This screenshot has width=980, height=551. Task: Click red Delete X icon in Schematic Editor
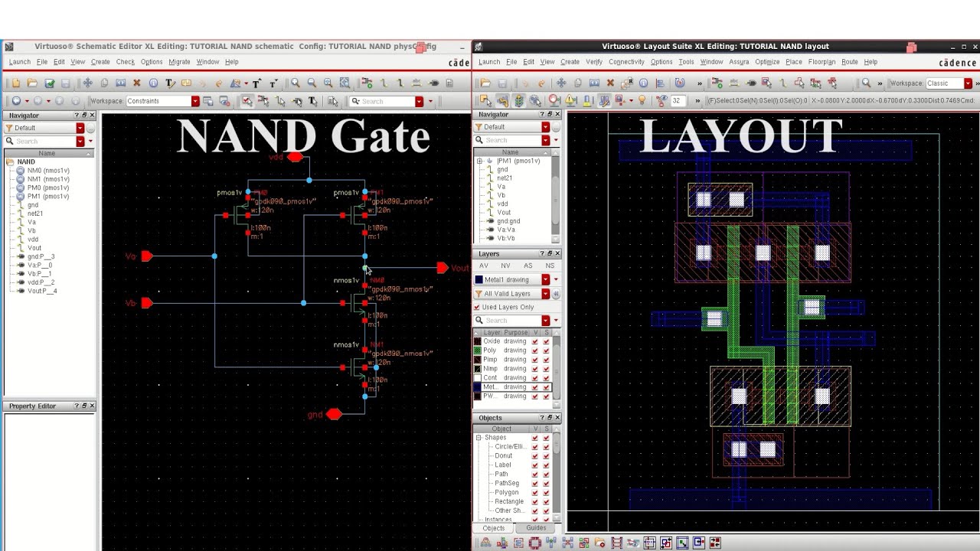(137, 83)
